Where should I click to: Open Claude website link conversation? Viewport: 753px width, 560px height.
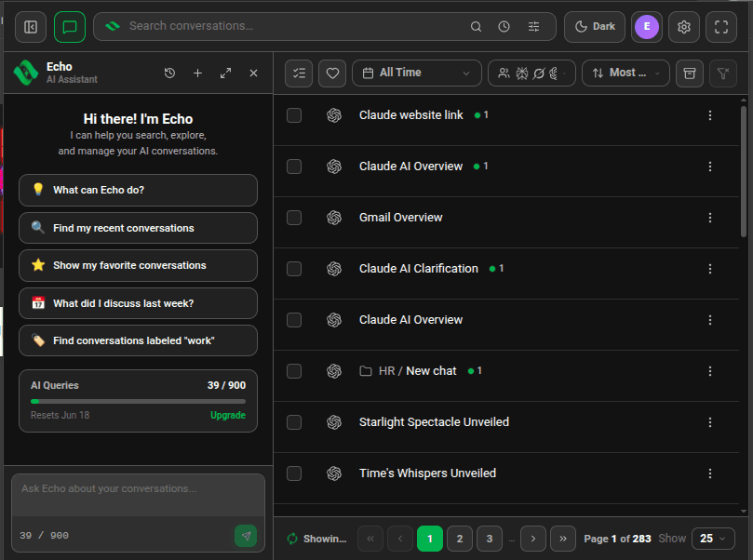pos(411,115)
